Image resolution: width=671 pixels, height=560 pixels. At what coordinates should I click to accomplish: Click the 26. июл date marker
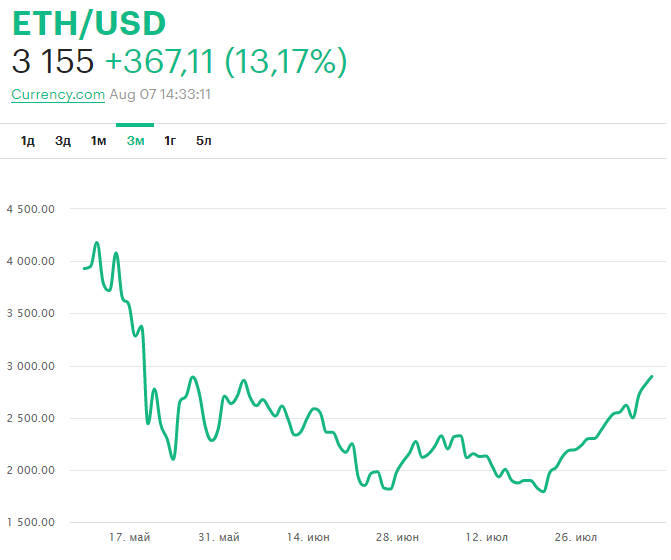577,538
